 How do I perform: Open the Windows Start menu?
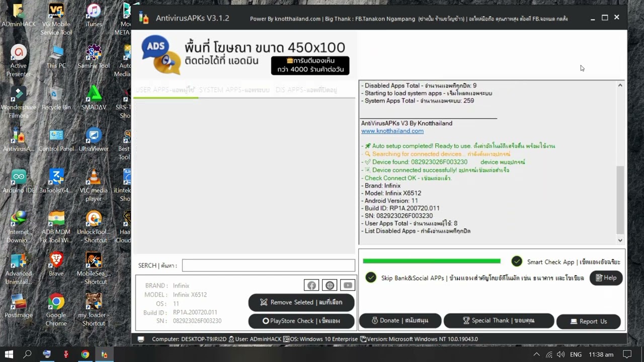click(x=9, y=354)
